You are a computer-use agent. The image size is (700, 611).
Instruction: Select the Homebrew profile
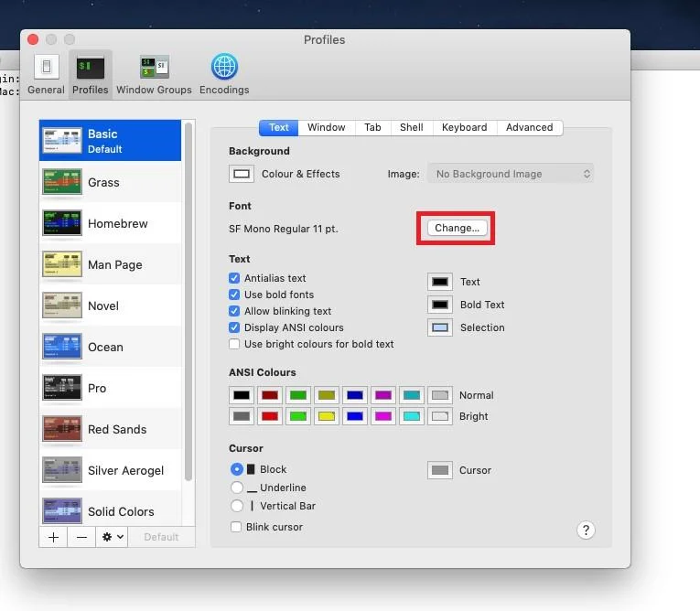pos(111,223)
